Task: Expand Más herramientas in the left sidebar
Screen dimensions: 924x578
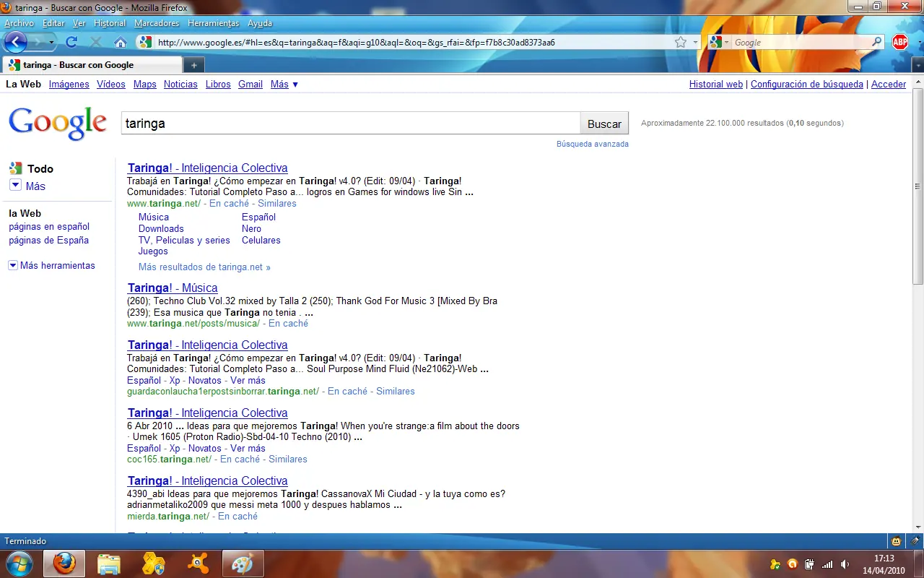Action: [x=52, y=265]
